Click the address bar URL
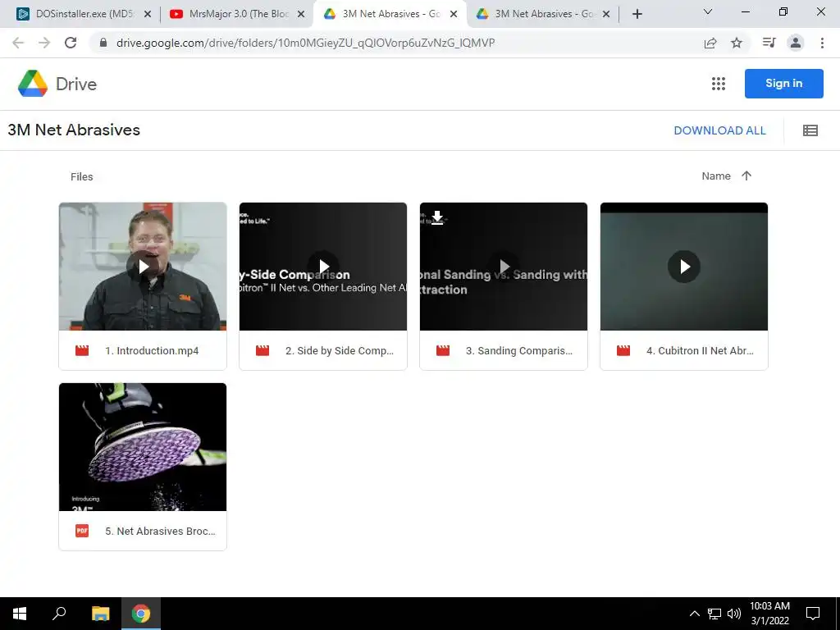This screenshot has width=840, height=630. (x=305, y=43)
